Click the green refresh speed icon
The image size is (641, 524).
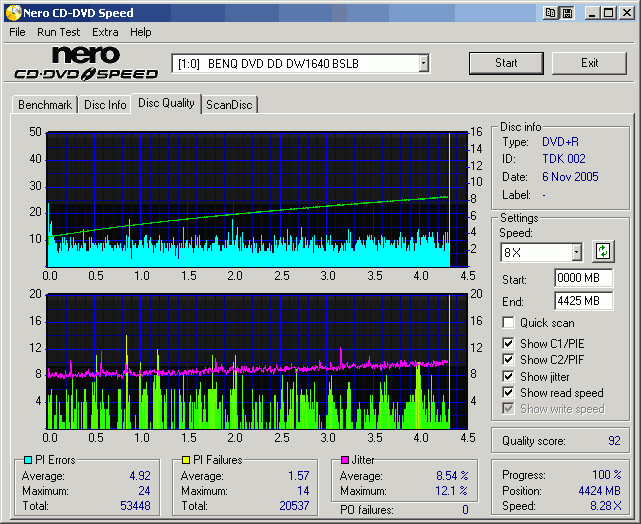point(602,252)
